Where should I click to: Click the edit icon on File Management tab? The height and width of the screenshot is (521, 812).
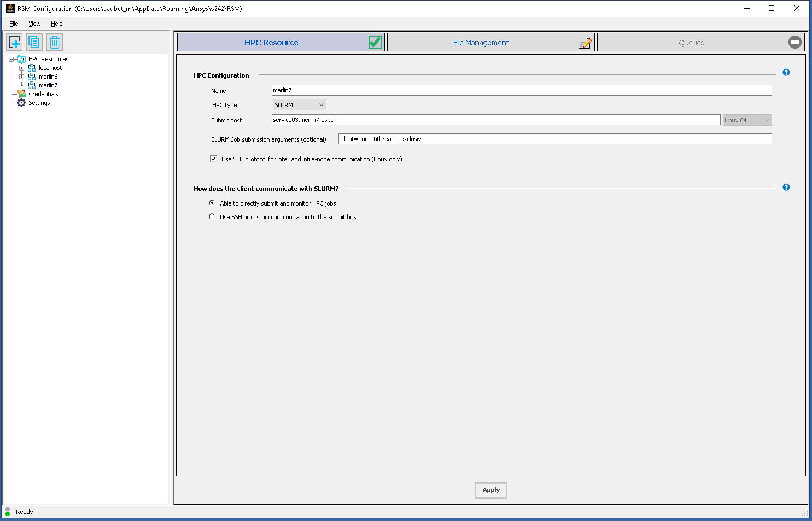[x=585, y=42]
